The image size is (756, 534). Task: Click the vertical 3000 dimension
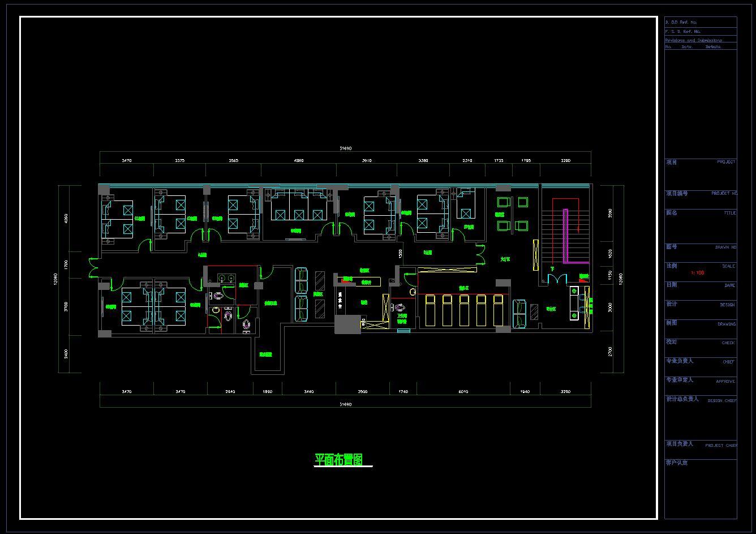tap(610, 307)
